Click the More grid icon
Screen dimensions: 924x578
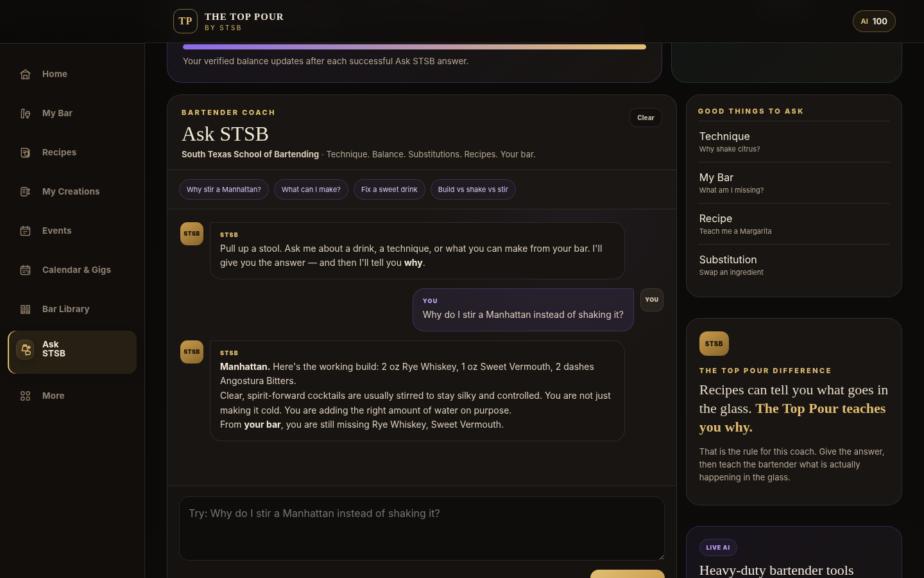pyautogui.click(x=25, y=396)
